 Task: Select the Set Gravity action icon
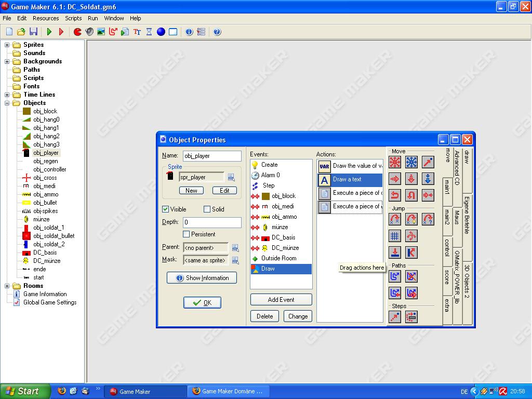428,179
